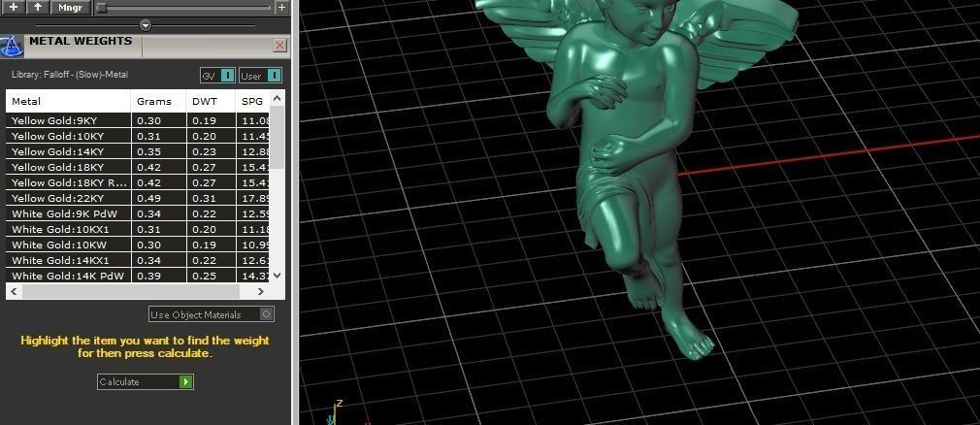
Task: Click the up arrow button beside Mngr
Action: click(x=38, y=8)
